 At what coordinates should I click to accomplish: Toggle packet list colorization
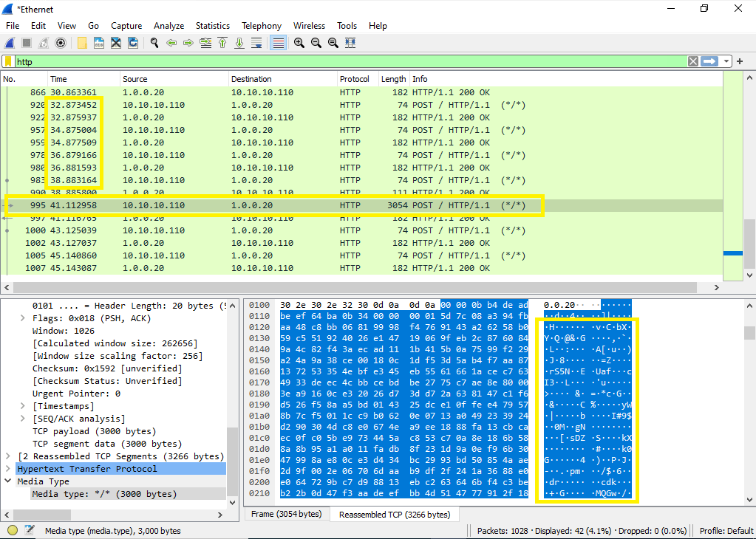coord(278,43)
